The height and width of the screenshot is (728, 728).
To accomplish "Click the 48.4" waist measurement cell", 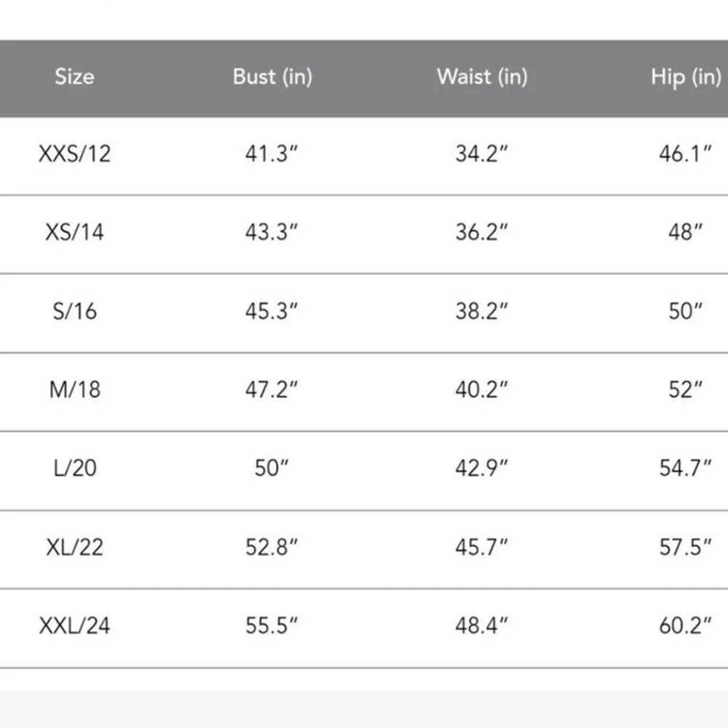I will tap(481, 625).
